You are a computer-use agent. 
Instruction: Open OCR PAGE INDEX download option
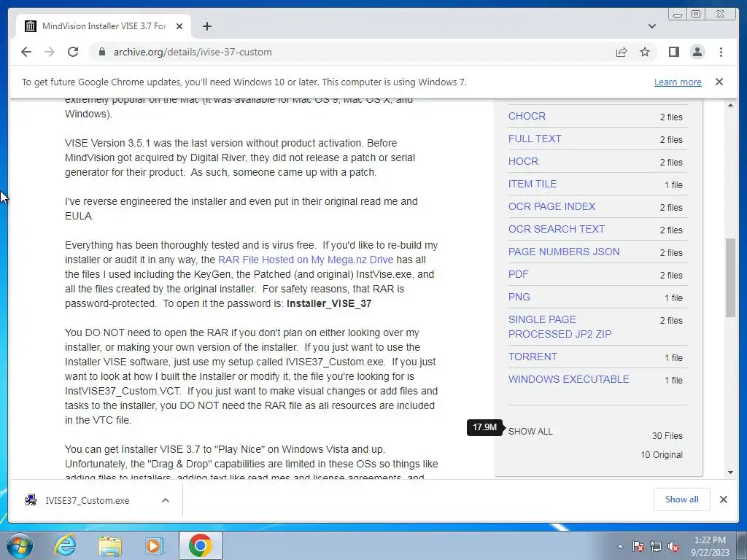click(551, 206)
